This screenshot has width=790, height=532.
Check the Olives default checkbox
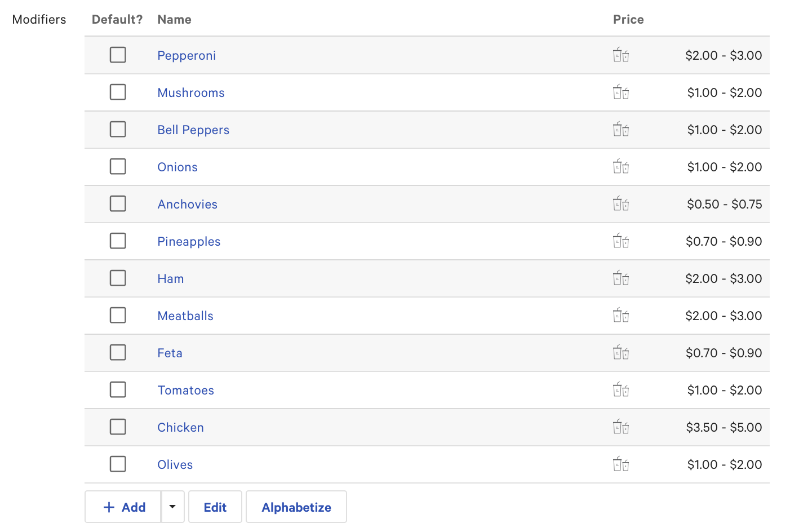pos(118,464)
